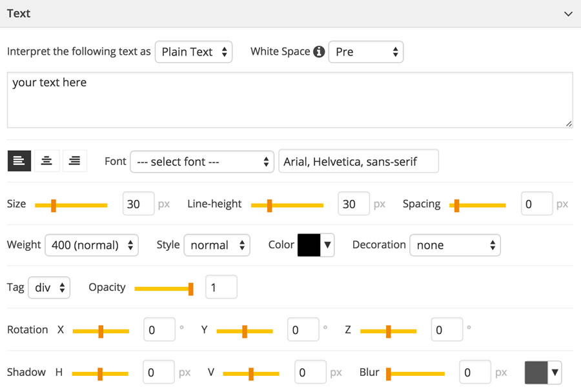This screenshot has width=581, height=392.
Task: Open the select font dropdown
Action: tap(202, 161)
